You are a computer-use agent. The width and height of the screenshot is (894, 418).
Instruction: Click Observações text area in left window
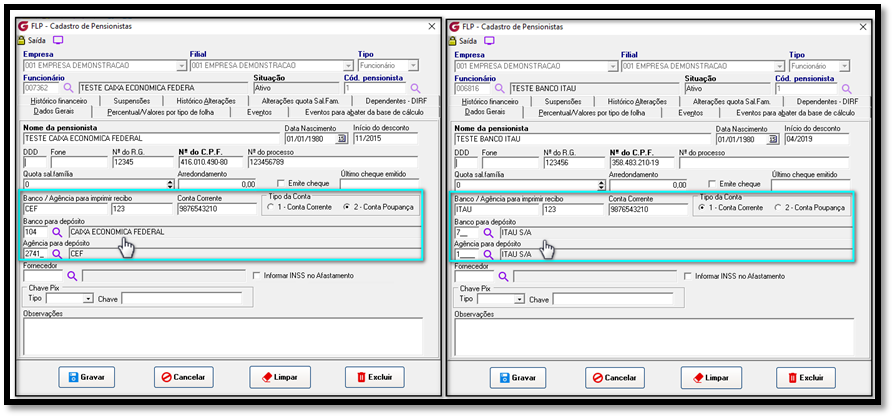tap(222, 336)
